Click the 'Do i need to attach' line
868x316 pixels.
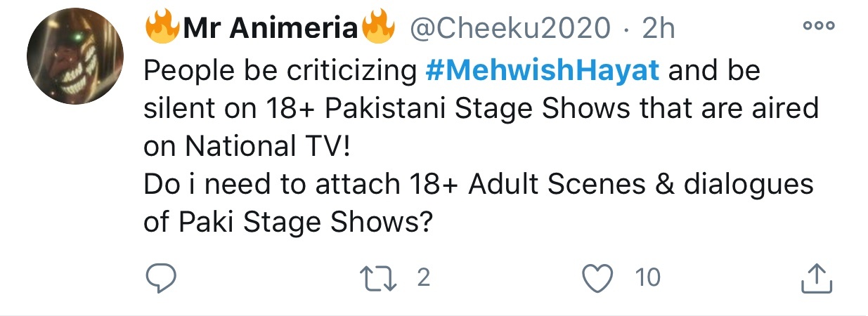(478, 185)
